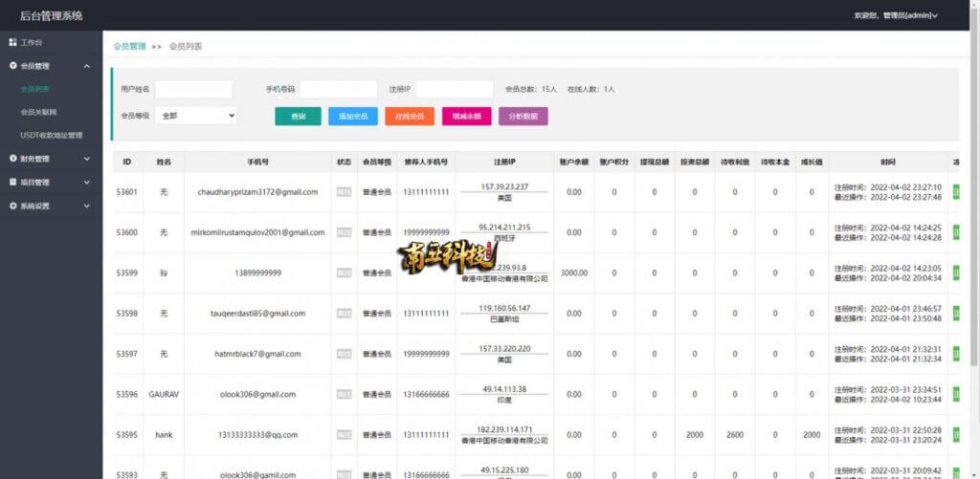Click the 会员管理 section icon
This screenshot has width=980, height=479.
tap(12, 66)
